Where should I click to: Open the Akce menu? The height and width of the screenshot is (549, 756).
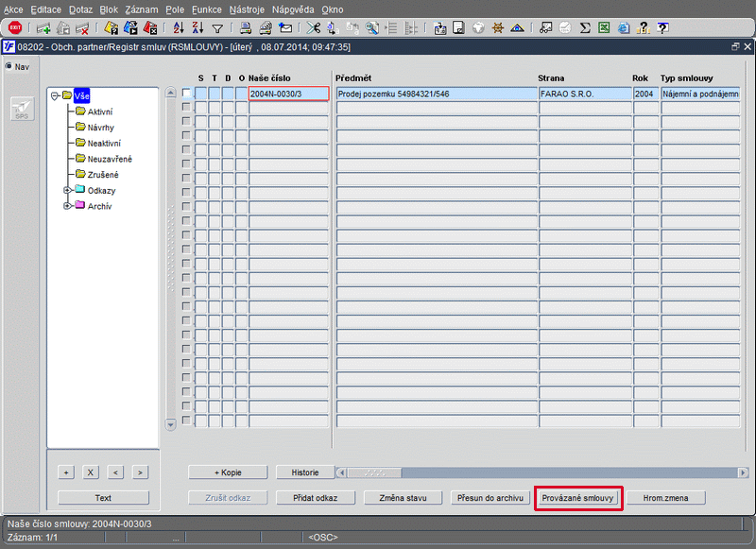click(x=13, y=9)
